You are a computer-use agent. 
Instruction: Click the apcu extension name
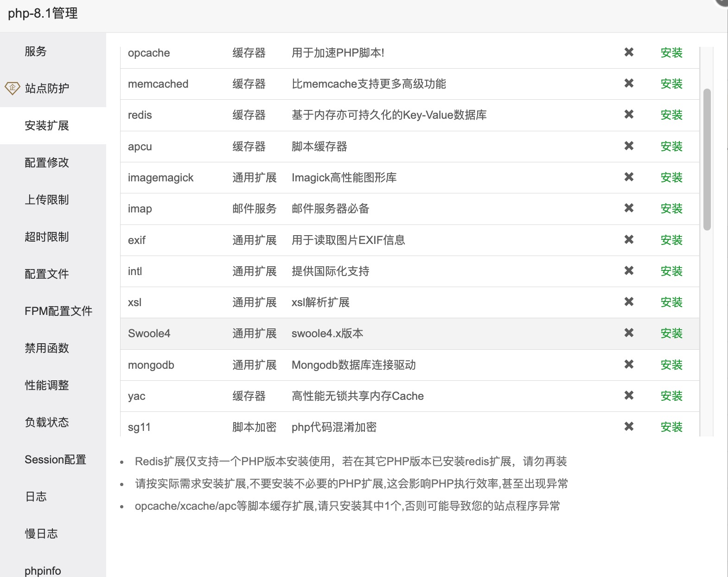140,147
